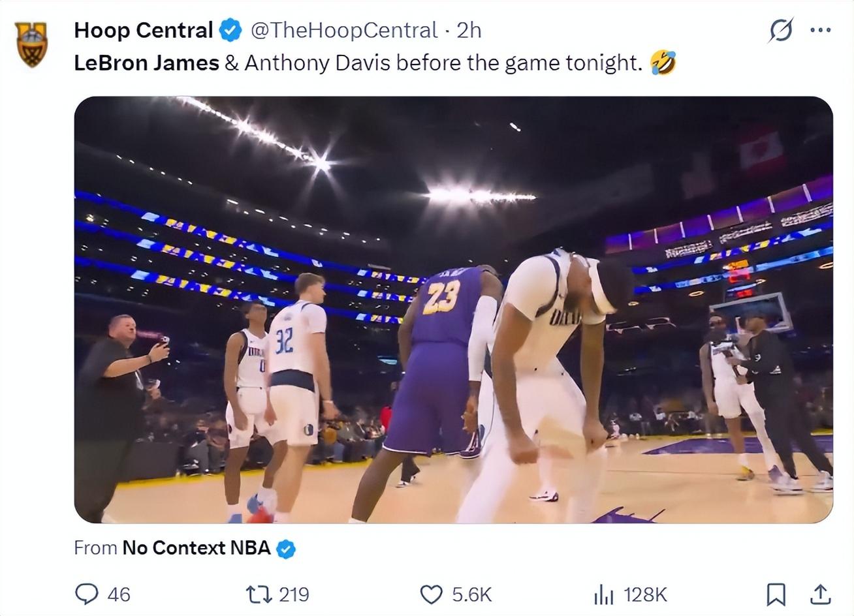
Task: Toggle the bookmark icon
Action: 775,594
